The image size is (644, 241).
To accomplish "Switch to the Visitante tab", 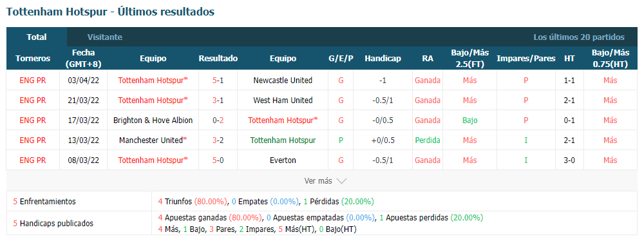I will (105, 37).
